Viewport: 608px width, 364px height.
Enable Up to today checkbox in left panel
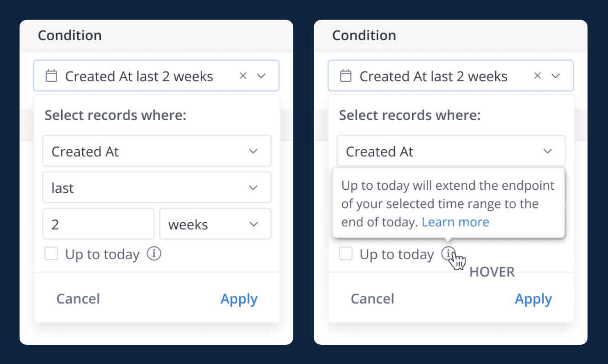click(x=51, y=254)
